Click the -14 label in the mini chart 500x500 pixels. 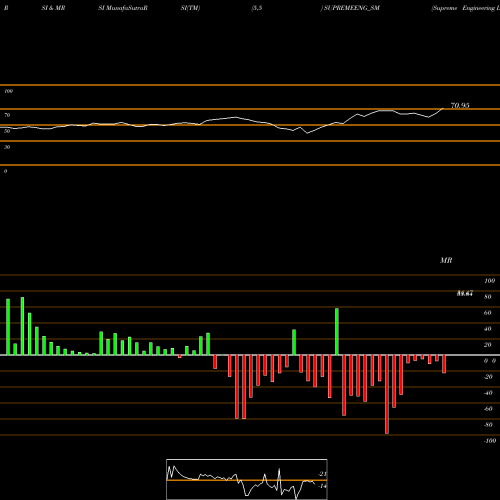click(322, 486)
